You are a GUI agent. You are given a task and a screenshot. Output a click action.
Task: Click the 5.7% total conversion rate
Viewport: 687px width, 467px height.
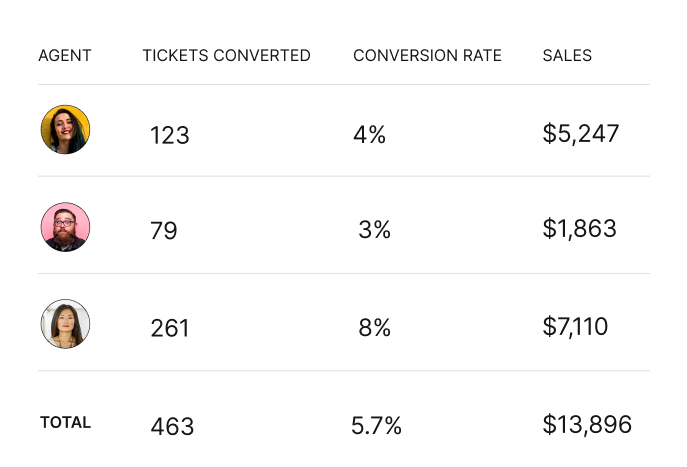pyautogui.click(x=376, y=426)
